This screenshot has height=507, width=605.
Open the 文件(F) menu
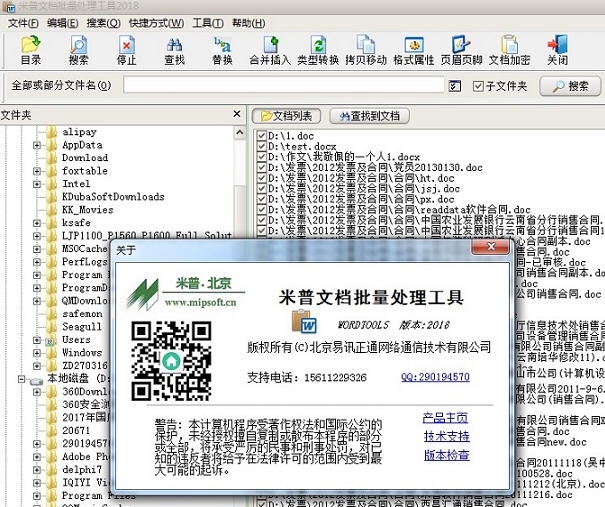[23, 23]
